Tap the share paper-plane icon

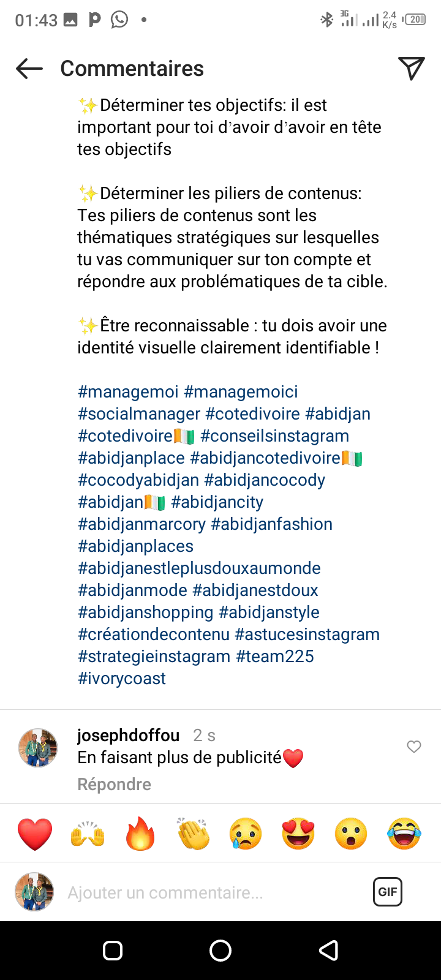[411, 69]
